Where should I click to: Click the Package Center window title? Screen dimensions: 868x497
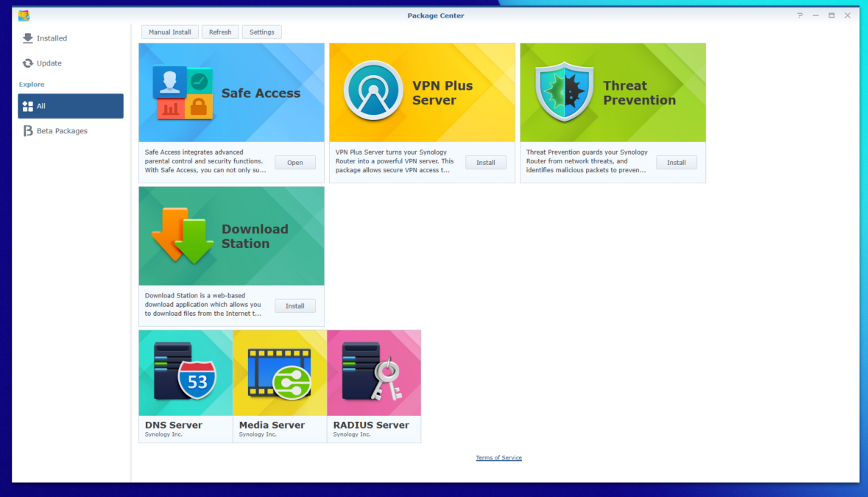coord(436,15)
